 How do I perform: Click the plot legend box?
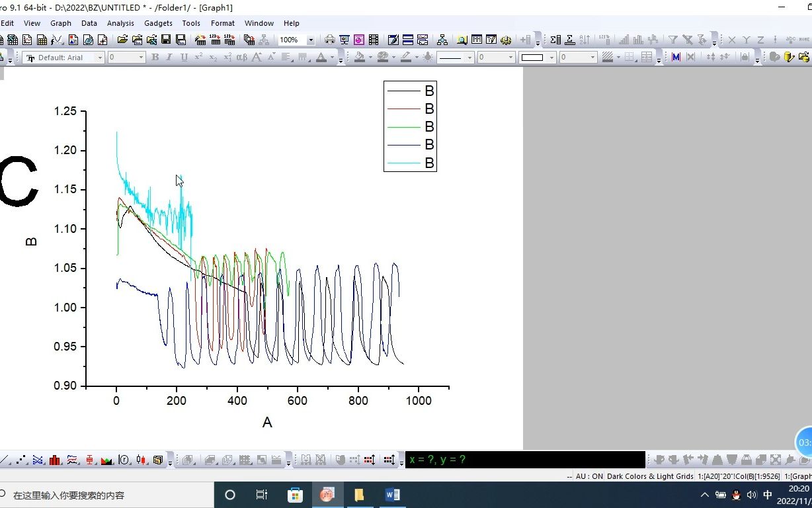(x=410, y=126)
